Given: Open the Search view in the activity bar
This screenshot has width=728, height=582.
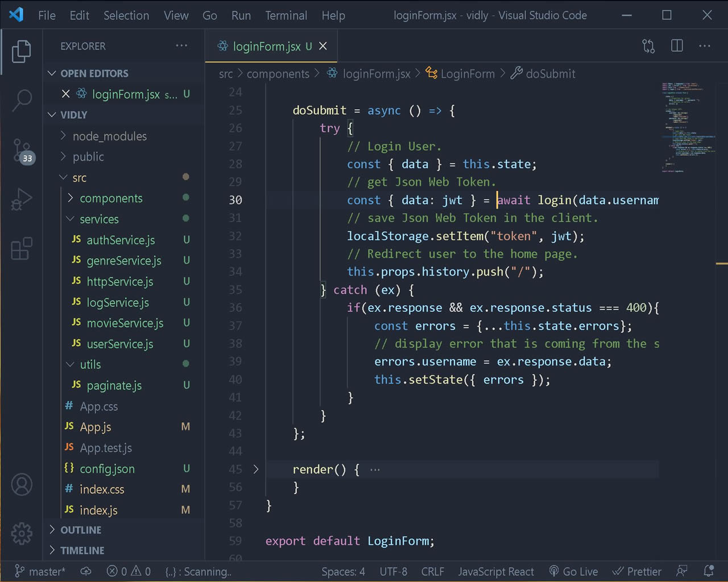Looking at the screenshot, I should point(22,99).
